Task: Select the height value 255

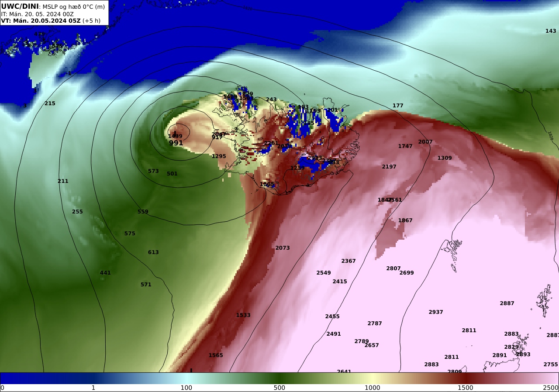Action: (x=77, y=212)
